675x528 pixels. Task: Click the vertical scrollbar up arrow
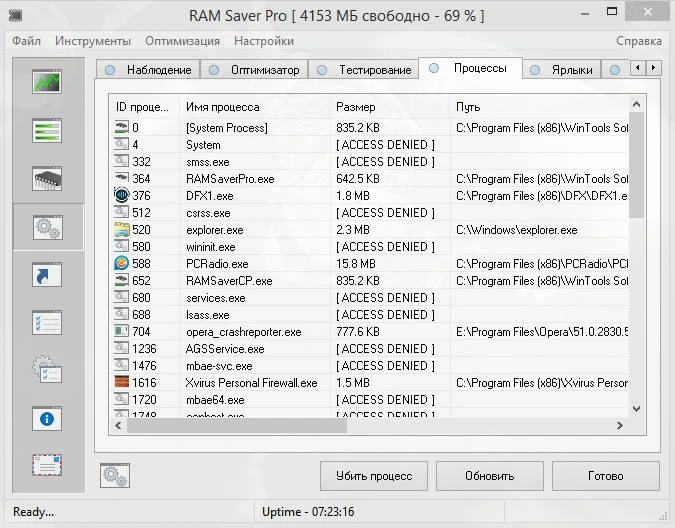click(636, 104)
